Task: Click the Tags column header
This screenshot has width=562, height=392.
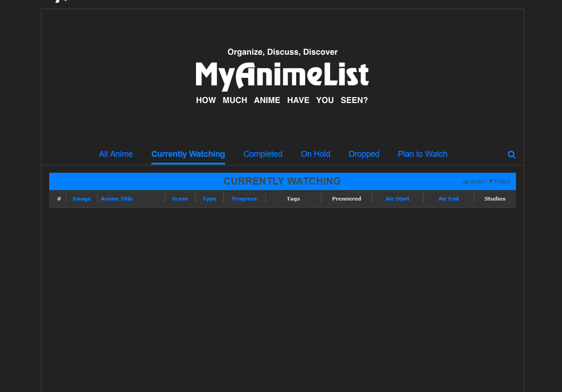Action: pyautogui.click(x=293, y=199)
